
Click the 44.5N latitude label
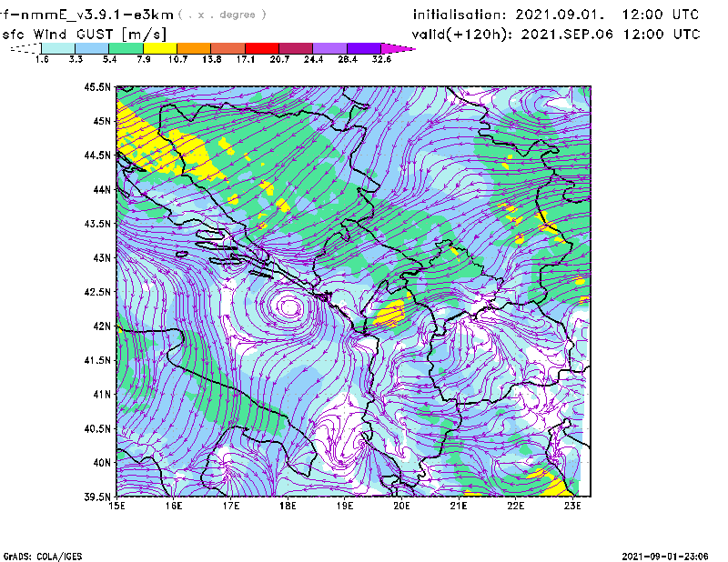tap(97, 155)
